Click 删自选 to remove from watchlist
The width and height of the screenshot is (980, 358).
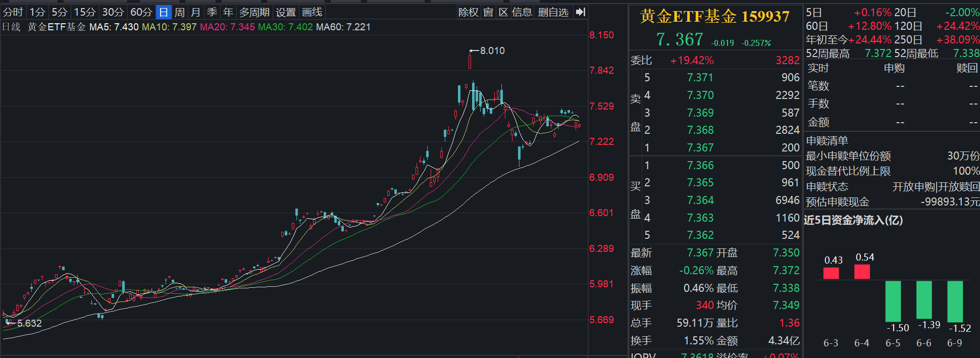(x=553, y=12)
